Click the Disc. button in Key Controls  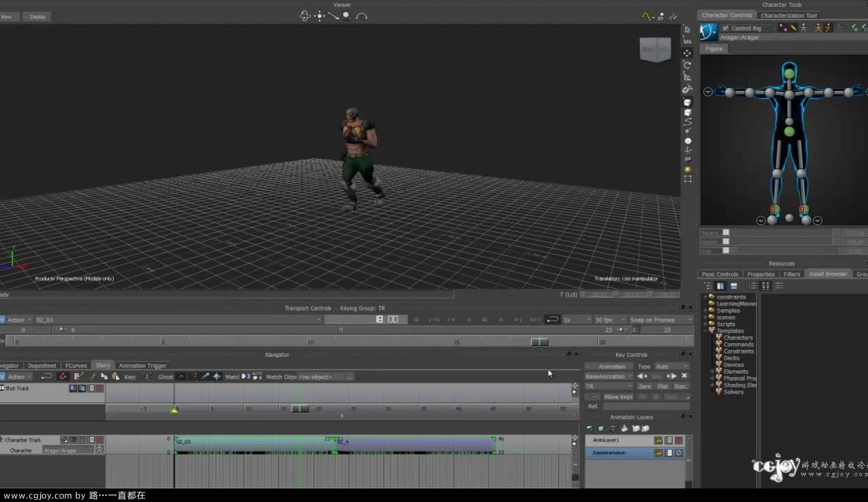click(x=681, y=386)
